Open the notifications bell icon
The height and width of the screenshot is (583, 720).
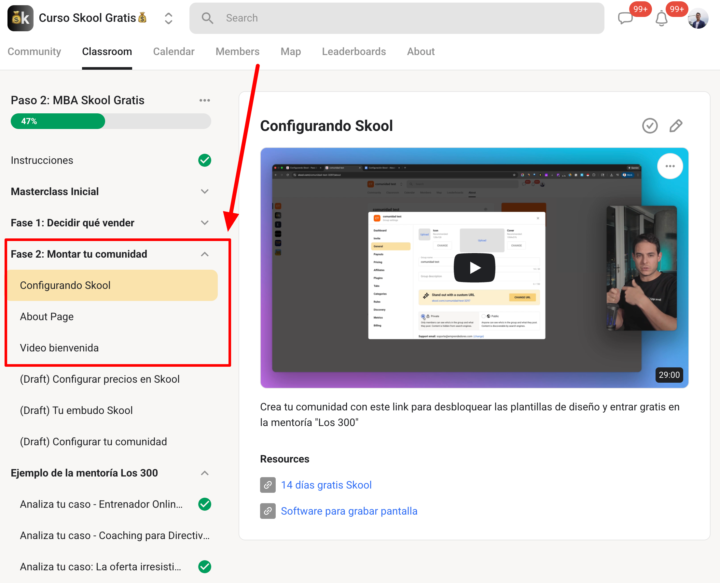tap(661, 18)
